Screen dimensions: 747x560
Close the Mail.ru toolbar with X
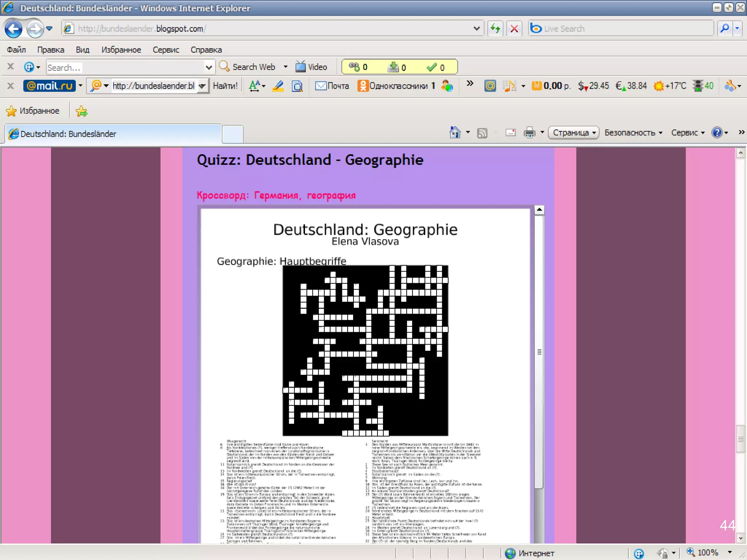point(11,86)
